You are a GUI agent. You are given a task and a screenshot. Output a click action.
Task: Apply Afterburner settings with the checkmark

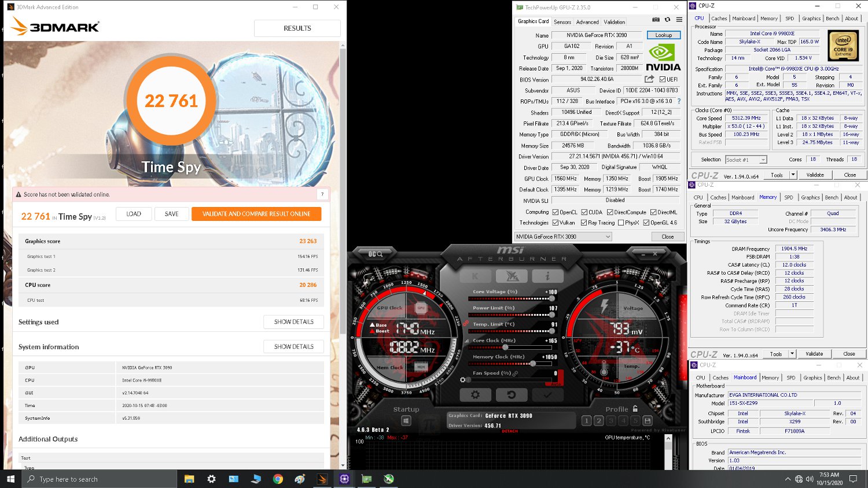pos(547,395)
